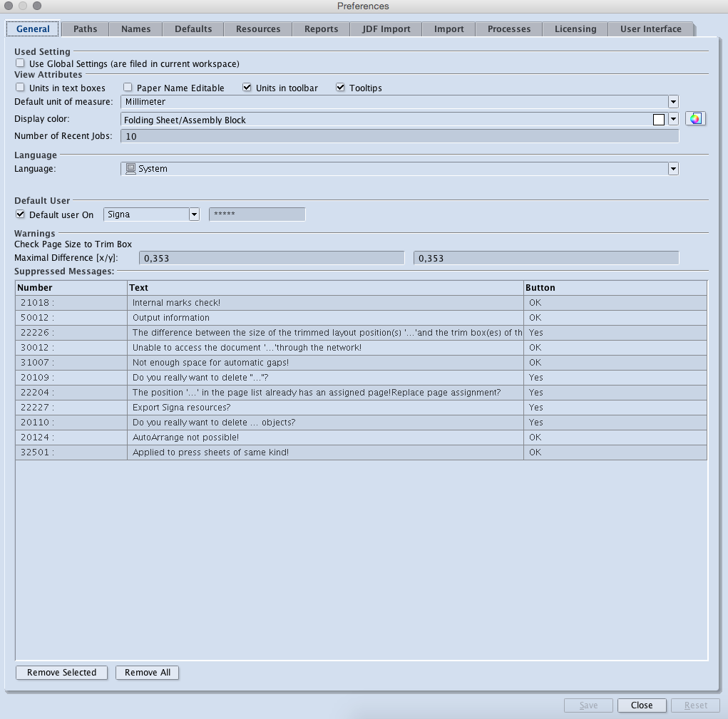The width and height of the screenshot is (728, 719).
Task: Select the General tab
Action: [x=33, y=29]
